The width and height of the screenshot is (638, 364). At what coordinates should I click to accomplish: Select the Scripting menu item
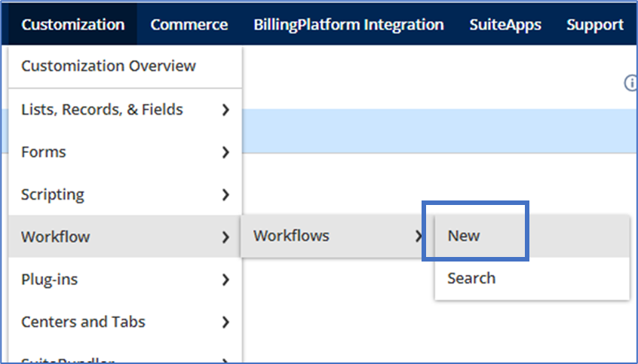(125, 194)
